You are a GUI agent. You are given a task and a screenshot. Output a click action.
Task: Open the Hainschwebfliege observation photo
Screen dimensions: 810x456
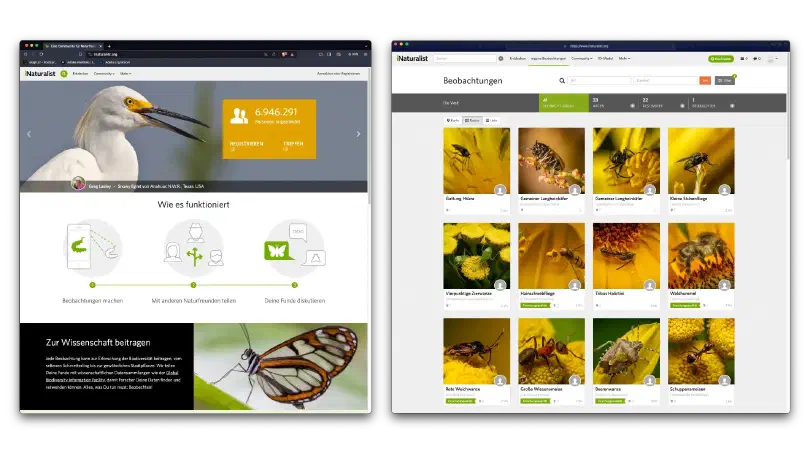[551, 256]
